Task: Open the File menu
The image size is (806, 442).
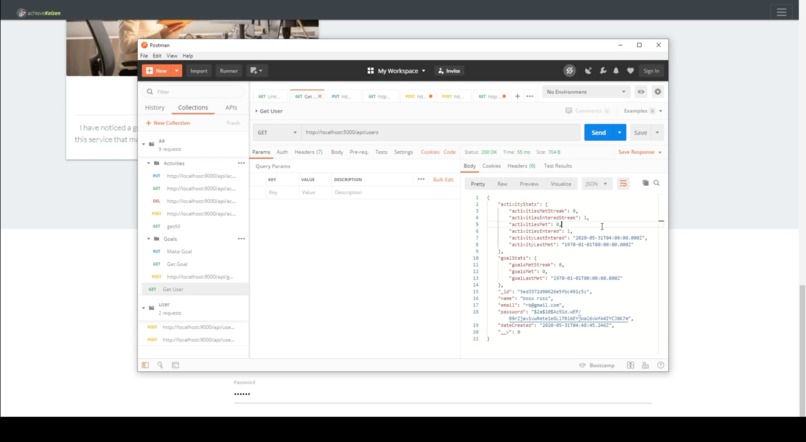Action: point(144,56)
